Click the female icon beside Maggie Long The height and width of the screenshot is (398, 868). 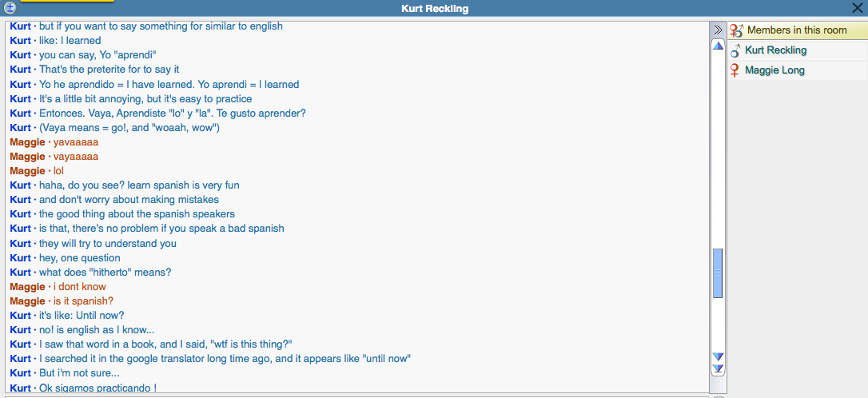[735, 70]
